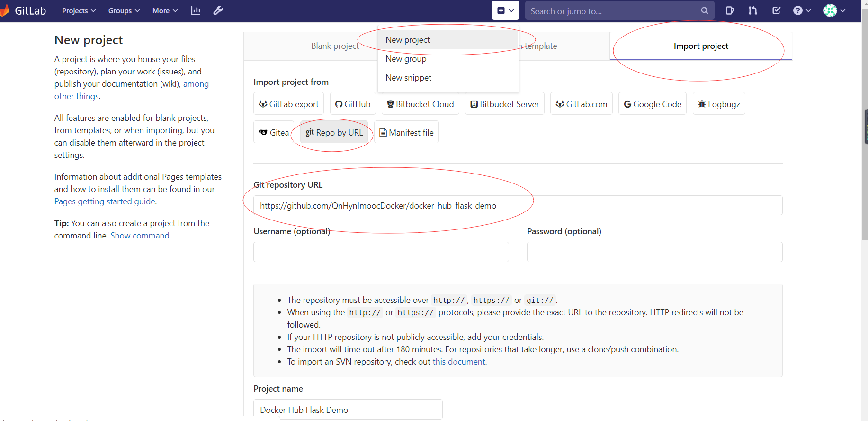Click the Fogbugz bug icon
Viewport: 868px width, 421px height.
(x=702, y=104)
